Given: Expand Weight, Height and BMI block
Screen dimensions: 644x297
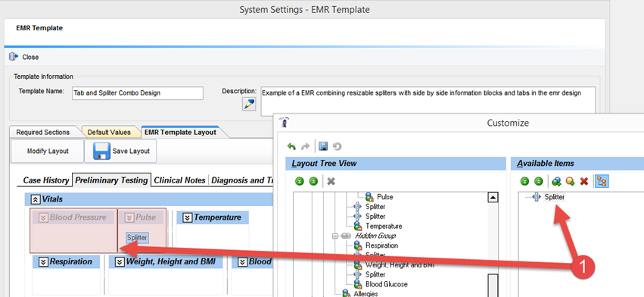Looking at the screenshot, I should pyautogui.click(x=120, y=261).
